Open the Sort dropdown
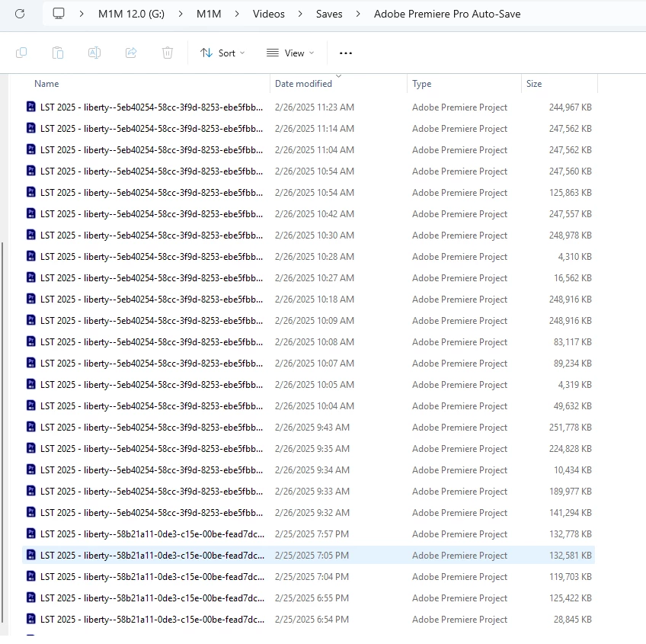 coord(222,53)
